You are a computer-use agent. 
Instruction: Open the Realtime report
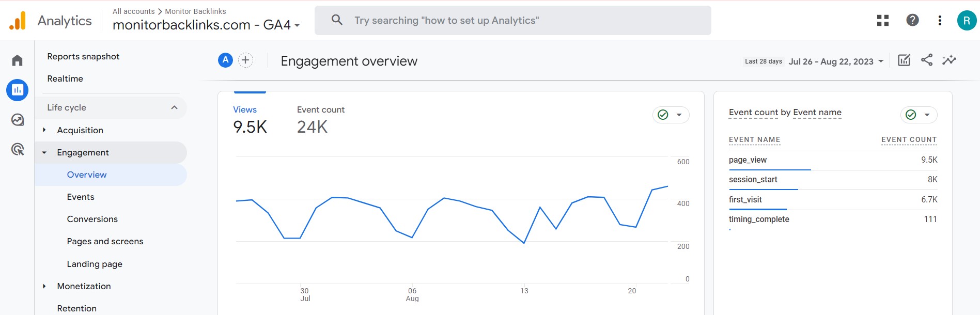[x=65, y=78]
